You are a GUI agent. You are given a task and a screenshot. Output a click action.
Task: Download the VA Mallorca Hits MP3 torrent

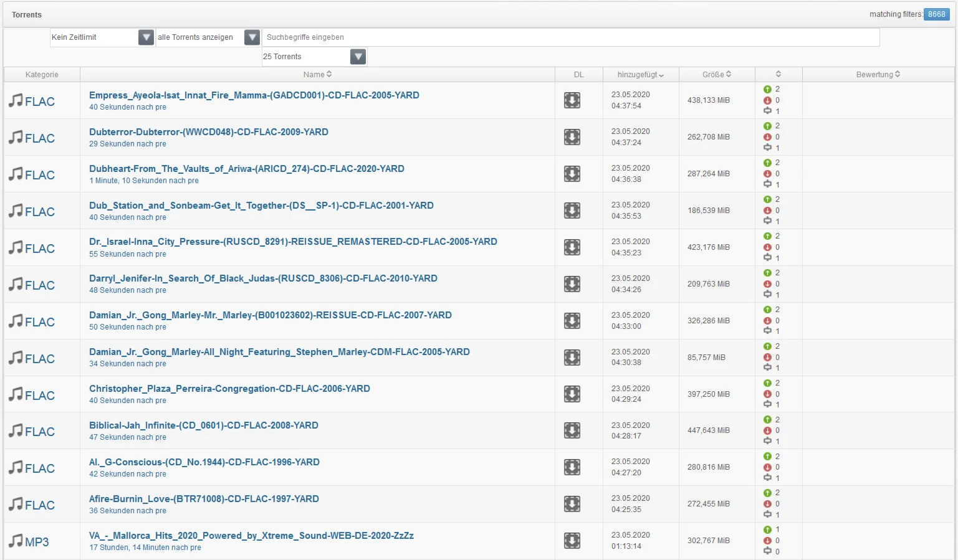(x=572, y=541)
